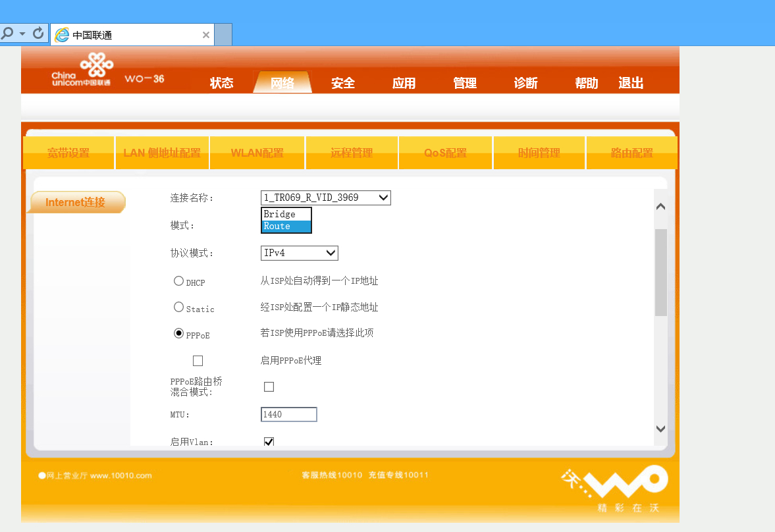Open the 连接名称 dropdown
775x532 pixels.
326,198
